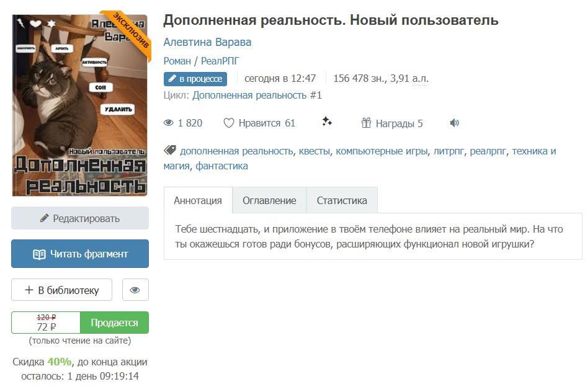Add book with В библиотеку button

click(61, 290)
